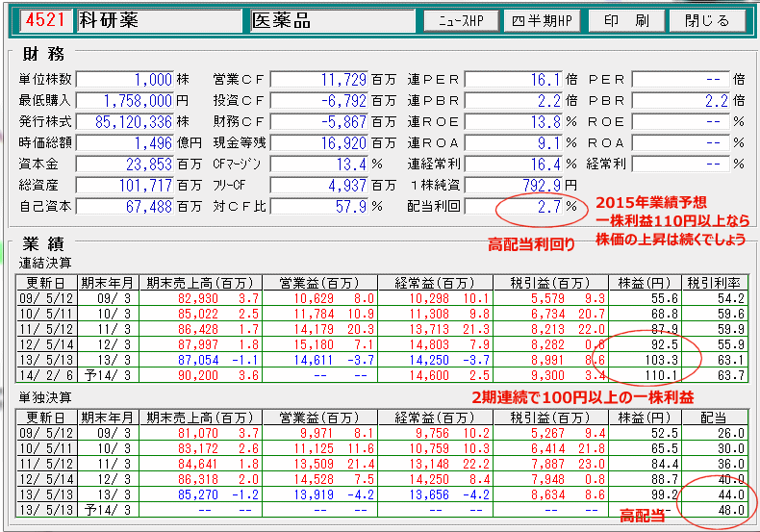
Task: Click the CFマージン value 13.4
Action: click(319, 165)
